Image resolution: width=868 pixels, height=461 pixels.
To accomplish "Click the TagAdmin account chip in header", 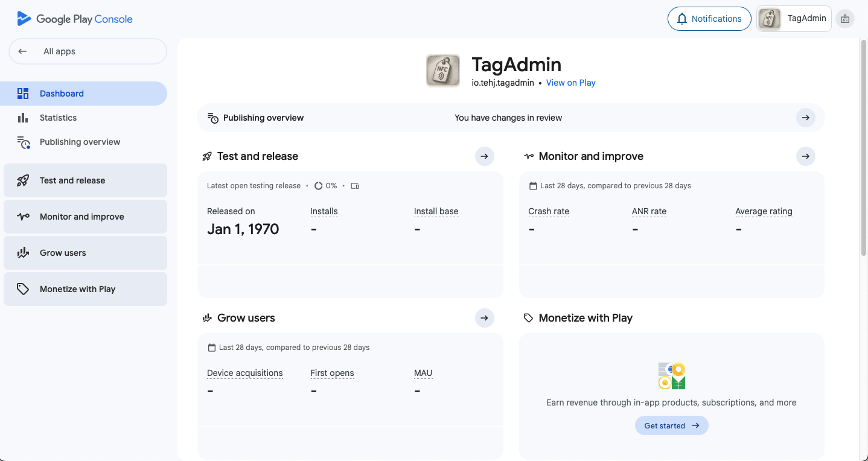I will 794,19.
